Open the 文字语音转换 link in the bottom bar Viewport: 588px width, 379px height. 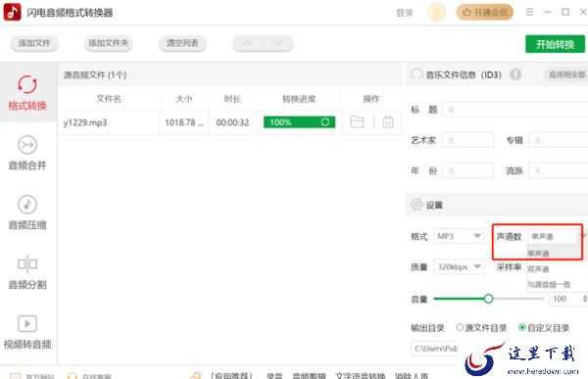coord(360,375)
